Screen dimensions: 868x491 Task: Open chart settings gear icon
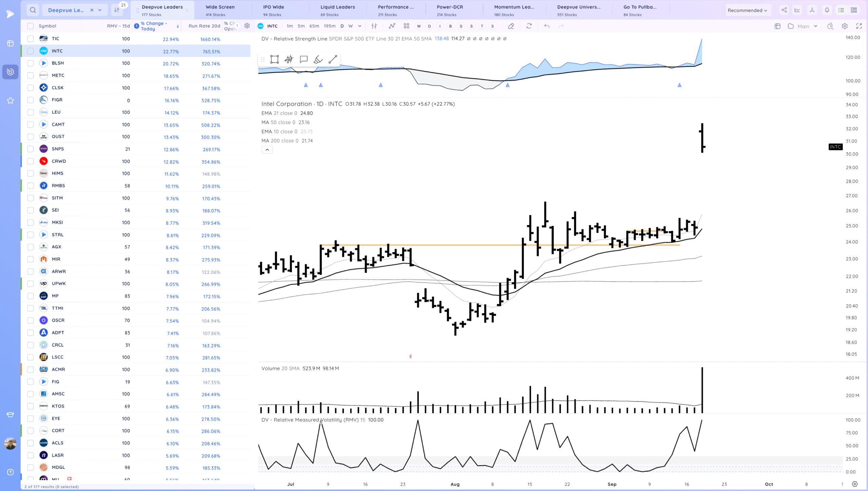click(845, 26)
